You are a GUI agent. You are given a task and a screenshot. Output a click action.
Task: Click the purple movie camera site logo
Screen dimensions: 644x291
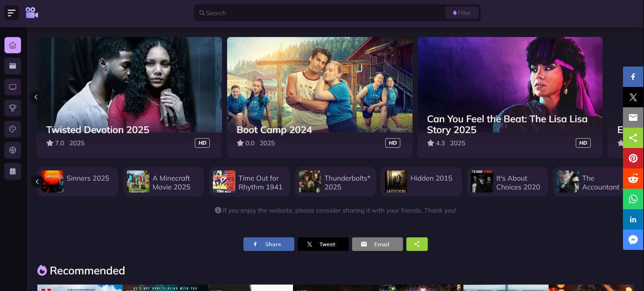pyautogui.click(x=32, y=13)
